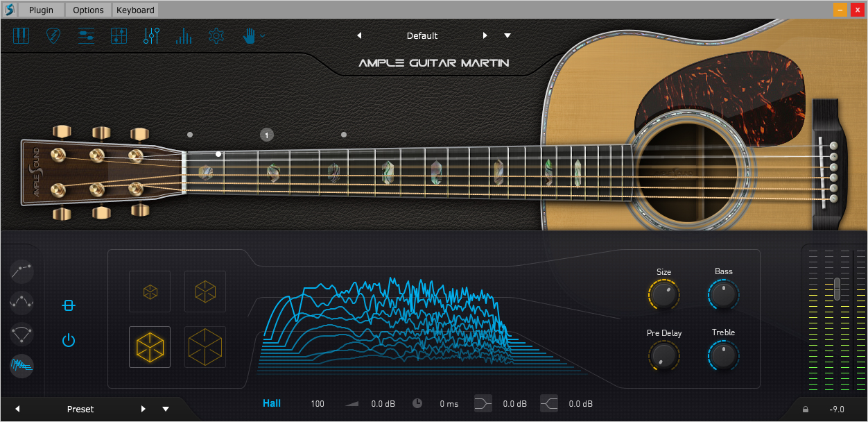Click the capo marker numbered 1
This screenshot has height=422, width=868.
click(267, 135)
